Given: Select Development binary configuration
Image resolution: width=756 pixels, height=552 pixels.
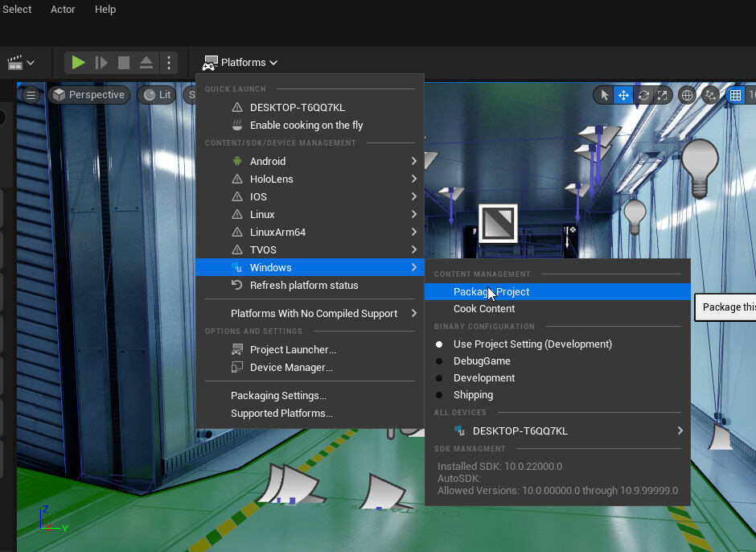Looking at the screenshot, I should pyautogui.click(x=484, y=378).
